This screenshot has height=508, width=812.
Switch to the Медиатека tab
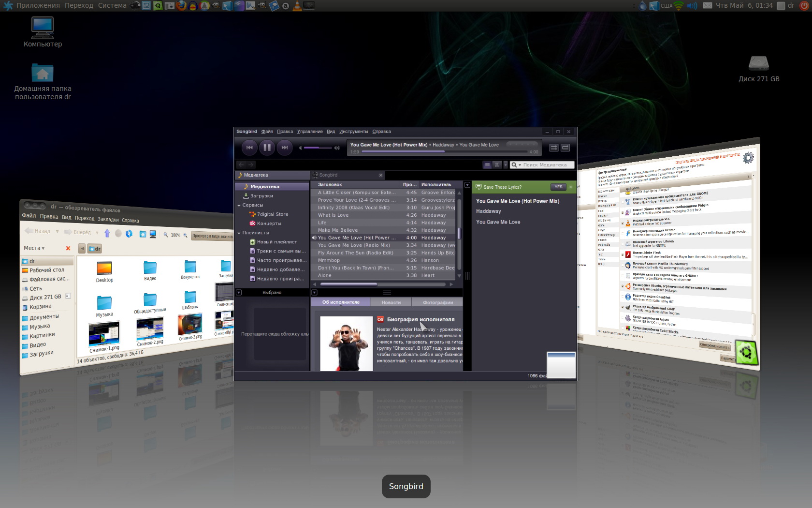[272, 175]
